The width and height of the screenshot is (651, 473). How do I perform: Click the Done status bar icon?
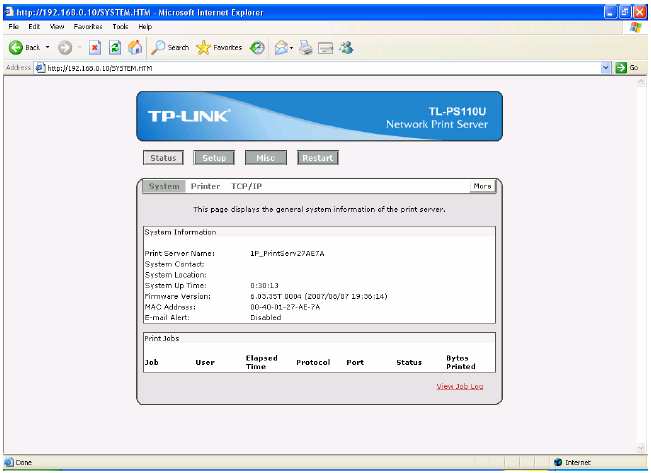point(9,462)
